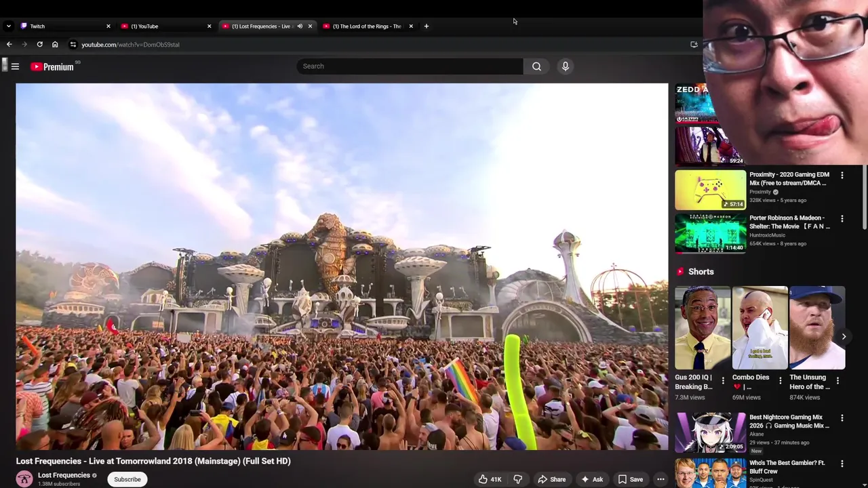
Task: Click "1.38M subscribers" text
Action: point(59,484)
